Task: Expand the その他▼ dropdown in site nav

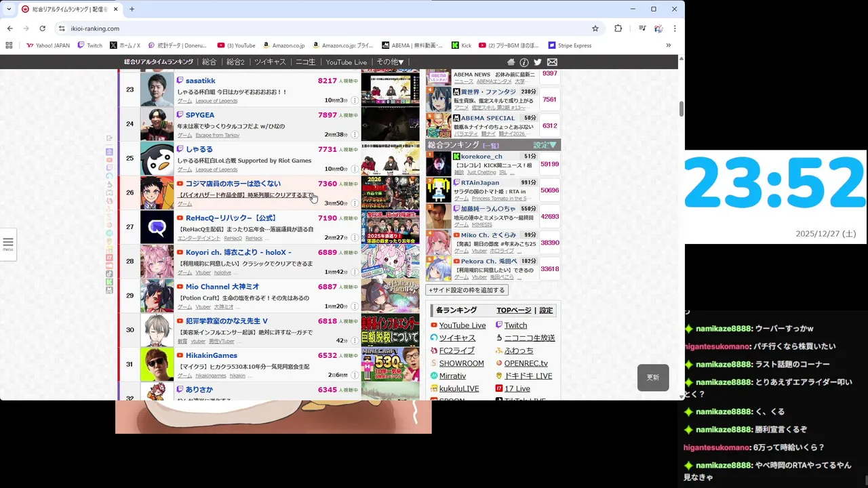Action: (x=390, y=62)
